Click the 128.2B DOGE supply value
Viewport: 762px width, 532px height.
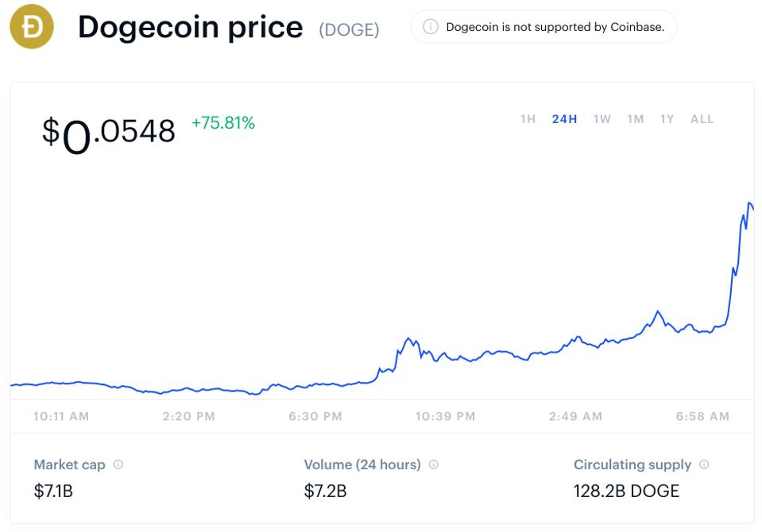628,491
